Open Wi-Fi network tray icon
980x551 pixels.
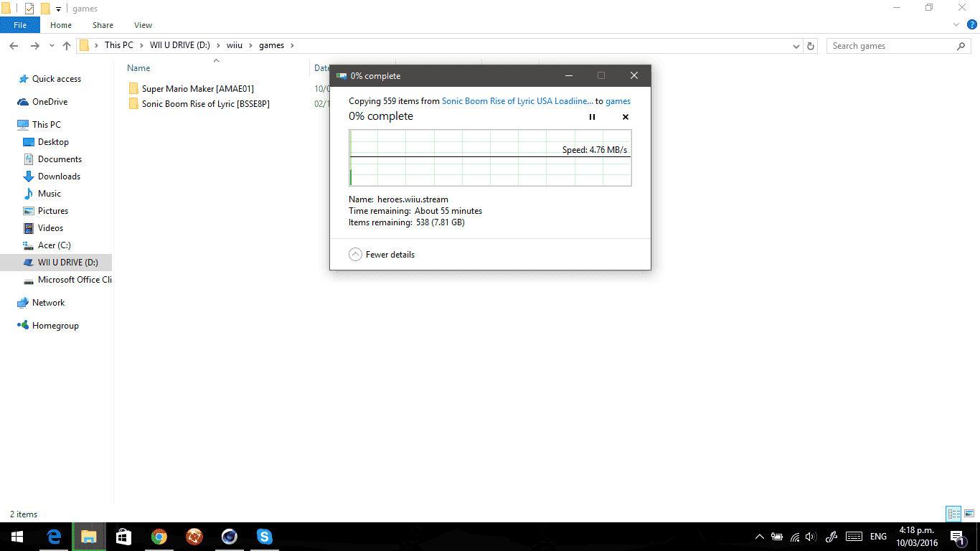tap(795, 537)
